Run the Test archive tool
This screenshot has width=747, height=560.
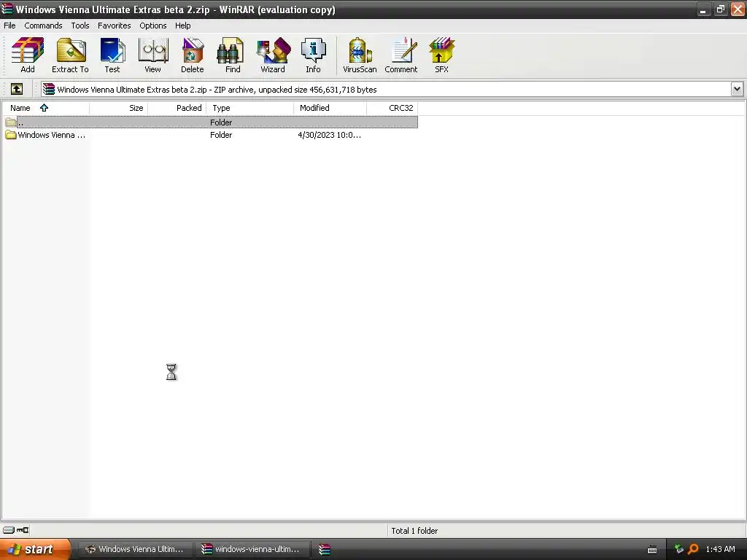tap(112, 55)
